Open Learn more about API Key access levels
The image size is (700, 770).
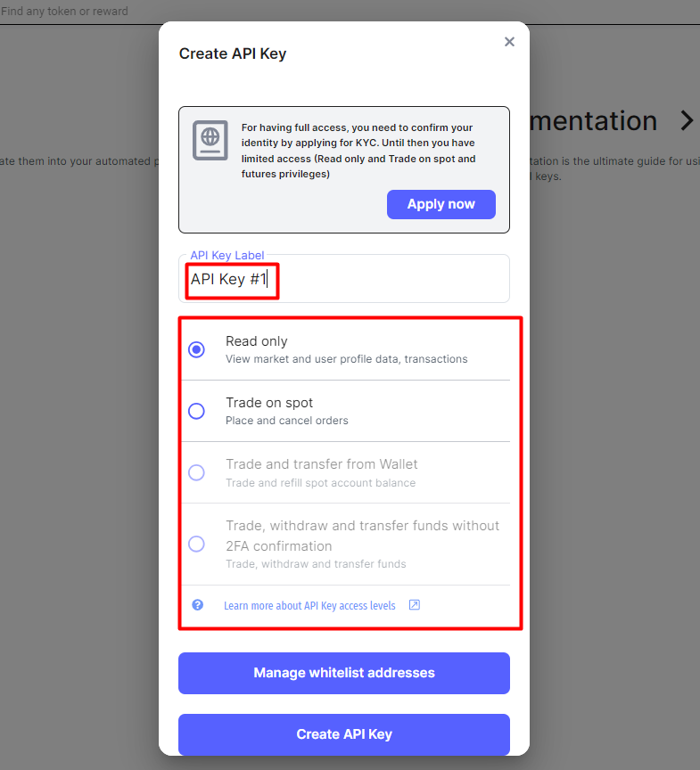pyautogui.click(x=309, y=605)
